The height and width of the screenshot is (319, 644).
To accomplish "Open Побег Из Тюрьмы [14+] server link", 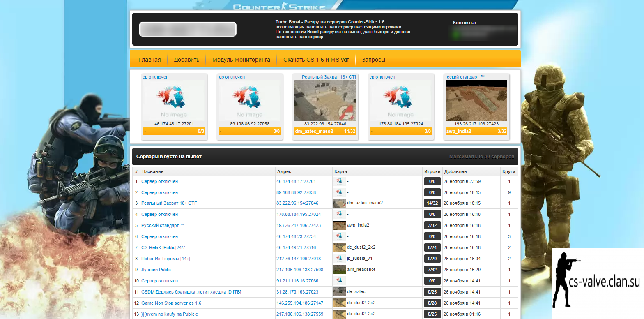I will point(166,259).
